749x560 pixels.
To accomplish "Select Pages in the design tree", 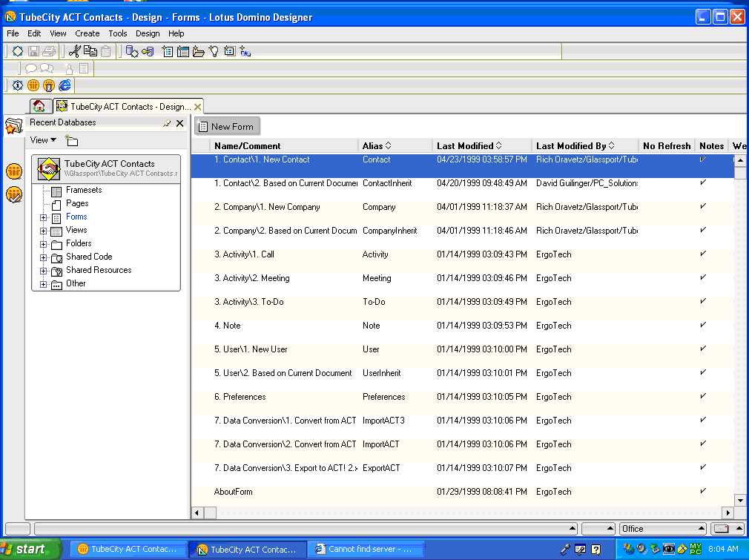I will point(77,203).
